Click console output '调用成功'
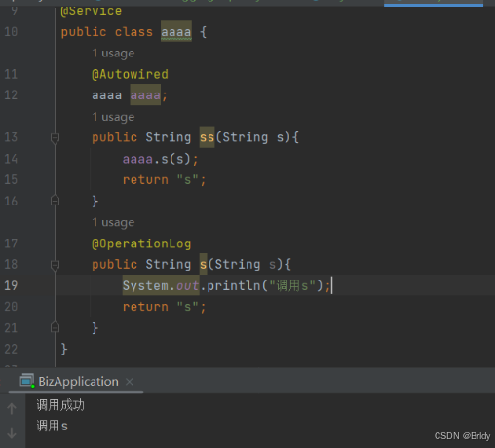The height and width of the screenshot is (448, 495). [x=60, y=405]
